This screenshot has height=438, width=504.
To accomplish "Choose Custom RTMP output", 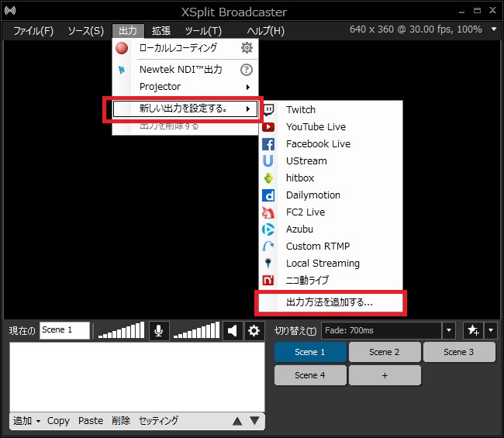I will [331, 247].
